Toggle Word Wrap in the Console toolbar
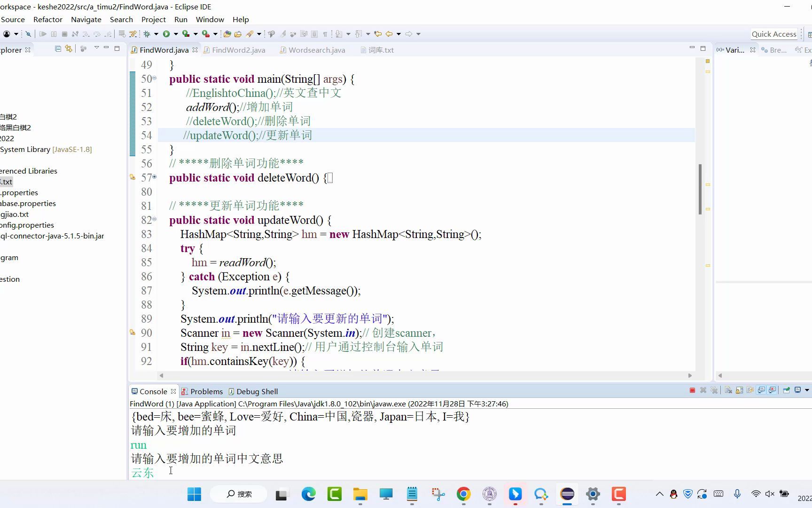The height and width of the screenshot is (508, 812). [x=750, y=390]
